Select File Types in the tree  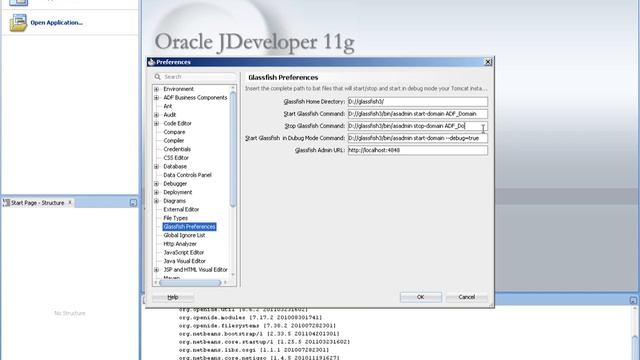pyautogui.click(x=176, y=218)
